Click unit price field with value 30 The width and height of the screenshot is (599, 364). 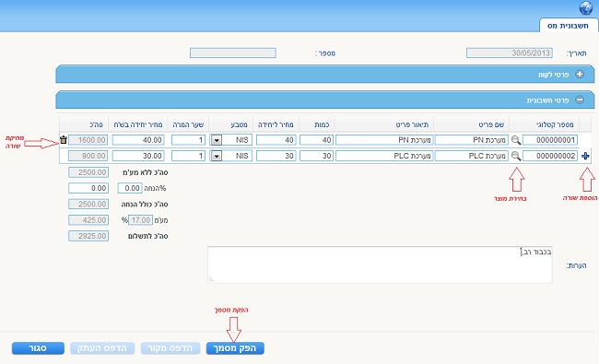(276, 156)
